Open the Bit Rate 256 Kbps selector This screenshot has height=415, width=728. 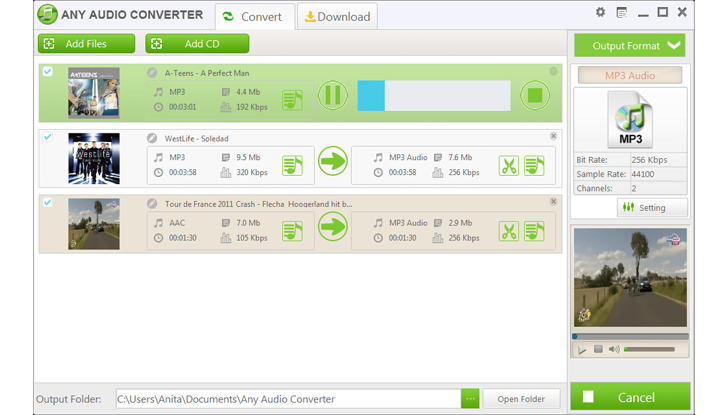(x=658, y=160)
